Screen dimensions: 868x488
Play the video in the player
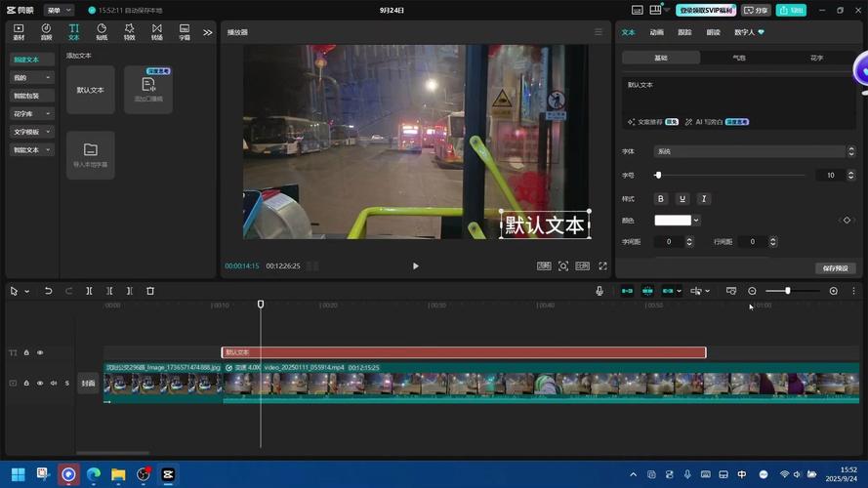pos(415,265)
